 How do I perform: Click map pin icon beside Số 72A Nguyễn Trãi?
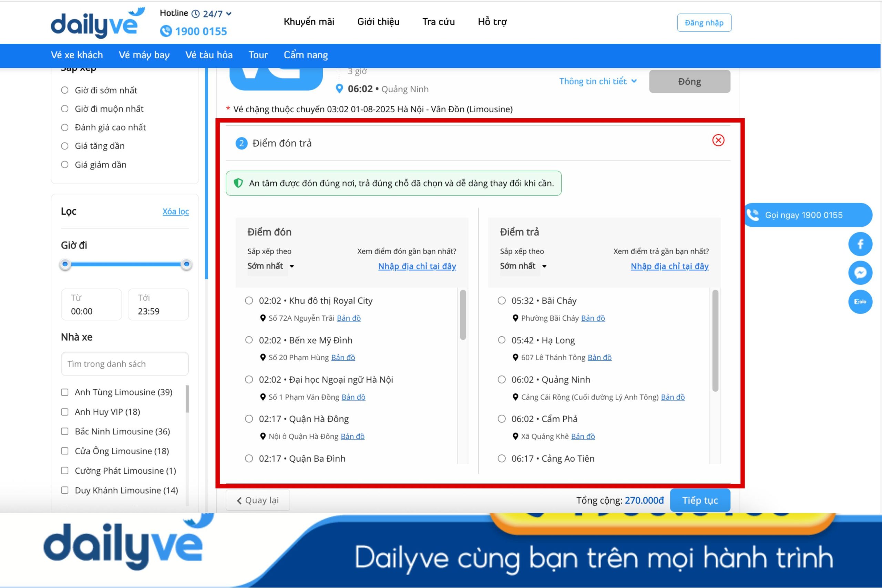pyautogui.click(x=263, y=318)
